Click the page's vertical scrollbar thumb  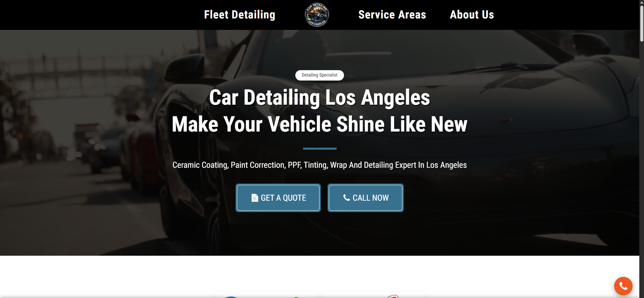pyautogui.click(x=642, y=23)
